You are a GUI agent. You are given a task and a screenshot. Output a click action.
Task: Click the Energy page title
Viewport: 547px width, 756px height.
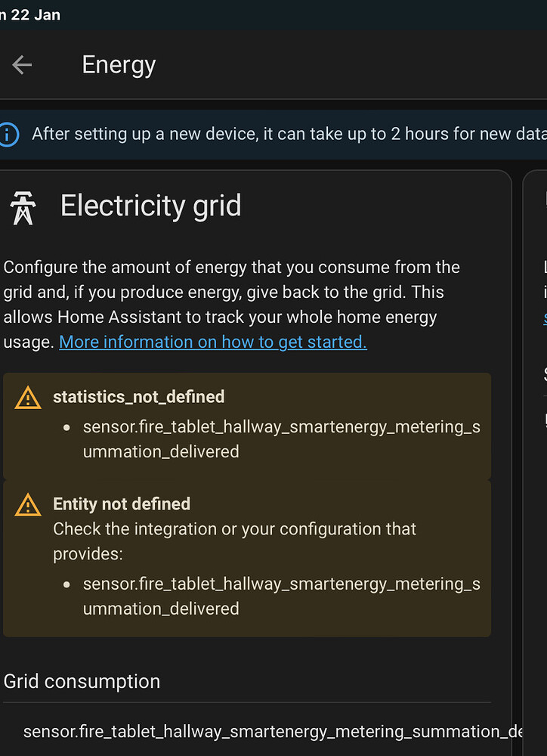(118, 64)
